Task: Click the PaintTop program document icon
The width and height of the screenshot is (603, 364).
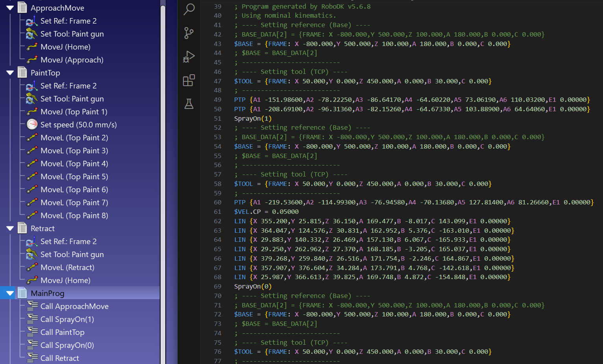Action: click(22, 73)
